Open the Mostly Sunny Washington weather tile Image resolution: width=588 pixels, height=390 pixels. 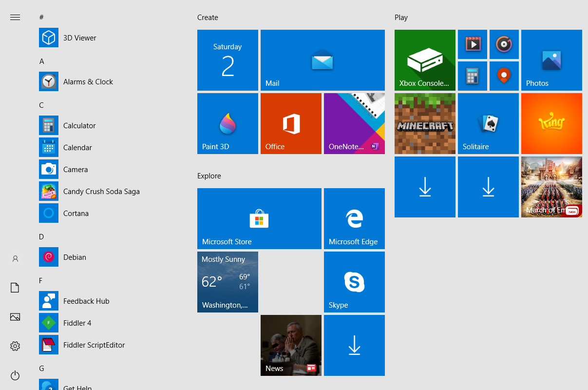tap(228, 282)
